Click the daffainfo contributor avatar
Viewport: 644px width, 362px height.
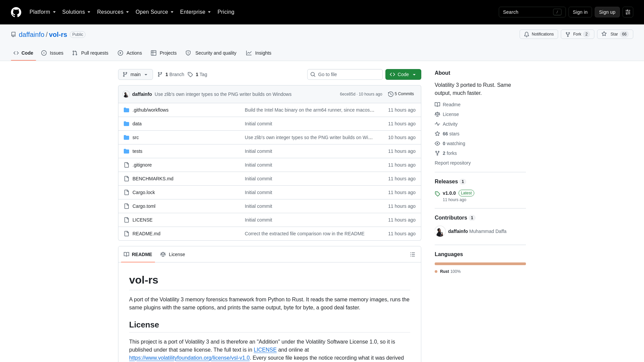[440, 231]
